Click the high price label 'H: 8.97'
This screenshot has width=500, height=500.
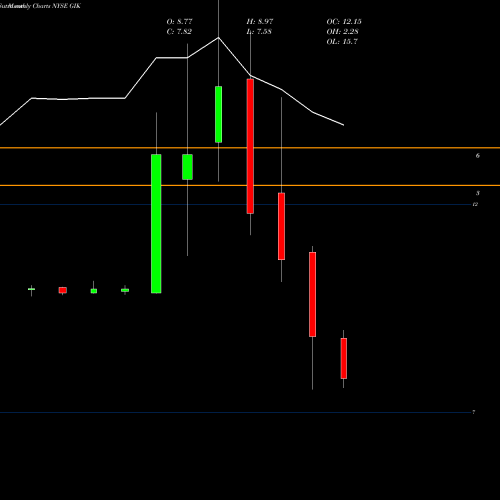260,22
